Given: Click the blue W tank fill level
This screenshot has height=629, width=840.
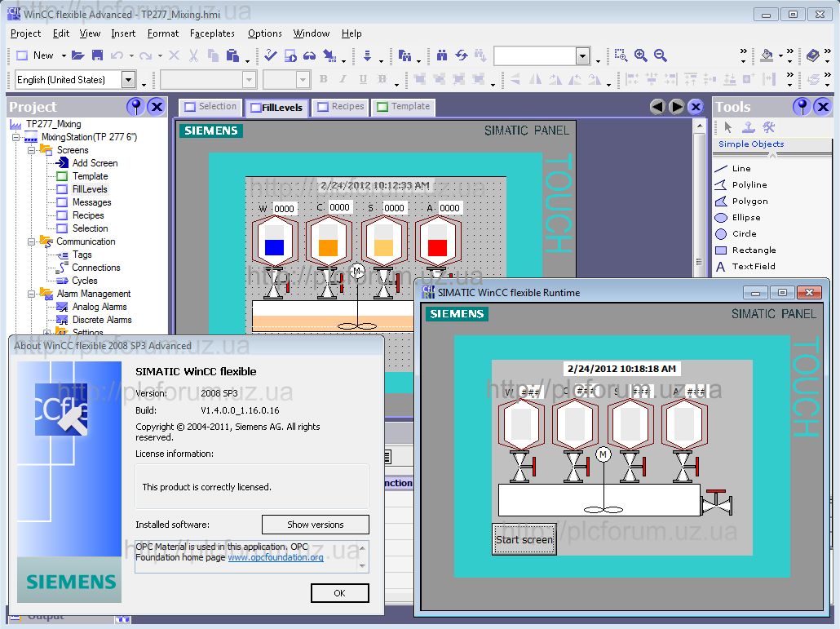Looking at the screenshot, I should (274, 246).
